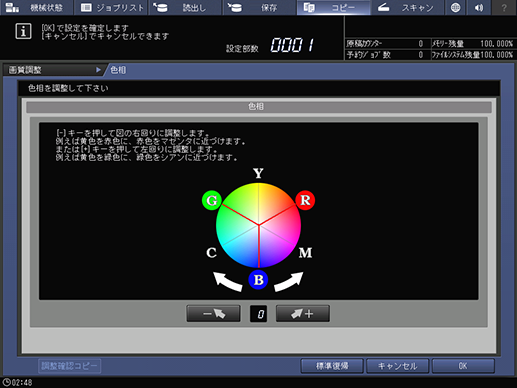Open the 機械状態 machine status tab
517x388 pixels.
(x=37, y=7)
